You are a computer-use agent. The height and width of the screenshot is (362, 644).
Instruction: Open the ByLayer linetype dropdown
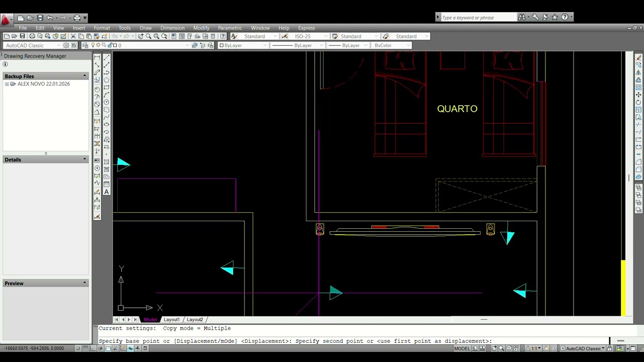point(320,45)
